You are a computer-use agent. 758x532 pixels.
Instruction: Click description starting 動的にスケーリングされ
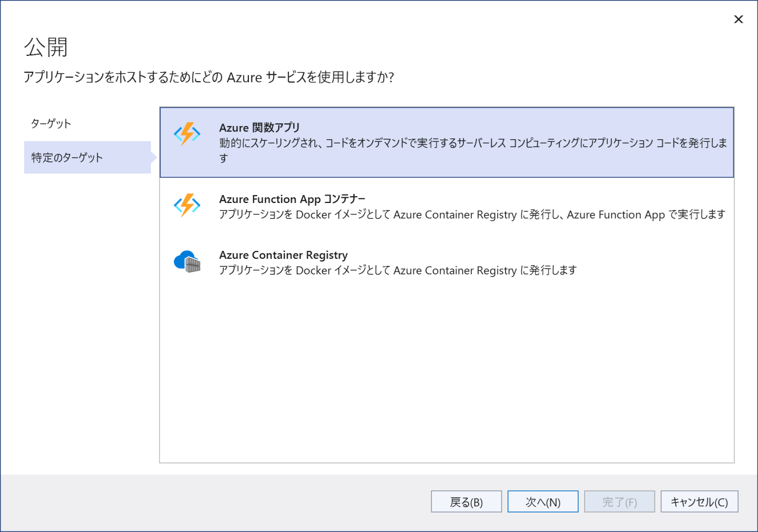pyautogui.click(x=473, y=150)
